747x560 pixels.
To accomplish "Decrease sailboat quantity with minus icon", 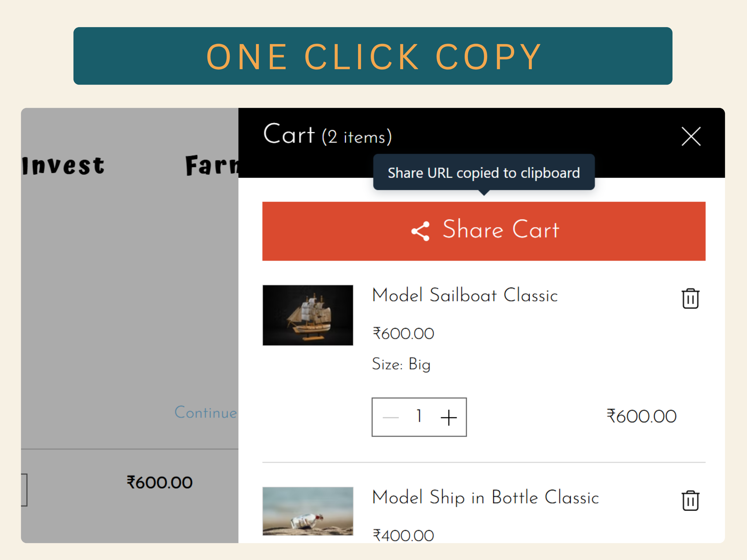I will (391, 418).
